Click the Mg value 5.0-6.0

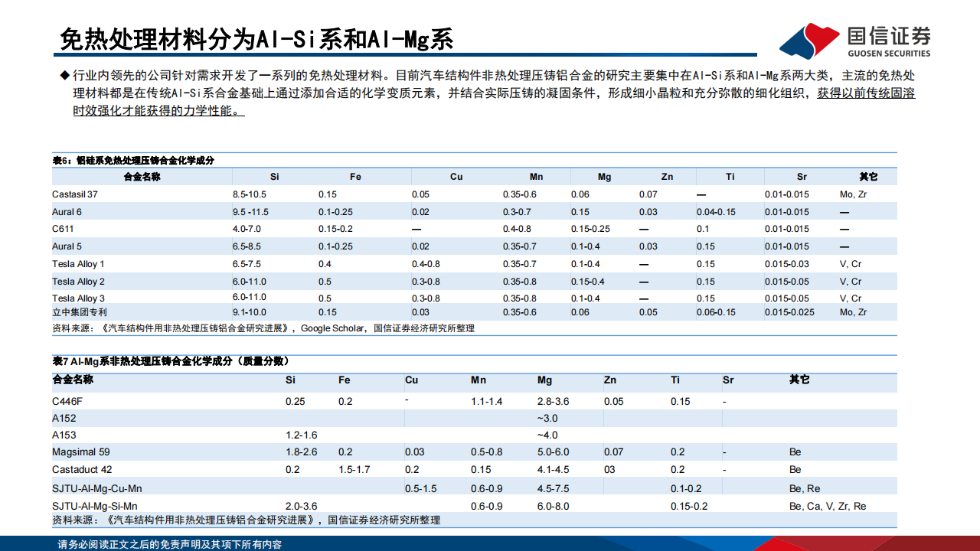coord(553,452)
